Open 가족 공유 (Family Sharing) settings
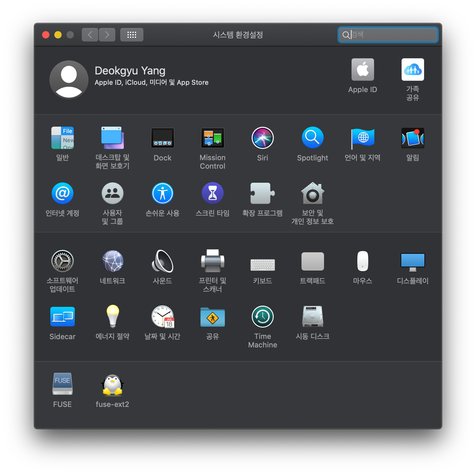Image resolution: width=476 pixels, height=474 pixels. (413, 70)
